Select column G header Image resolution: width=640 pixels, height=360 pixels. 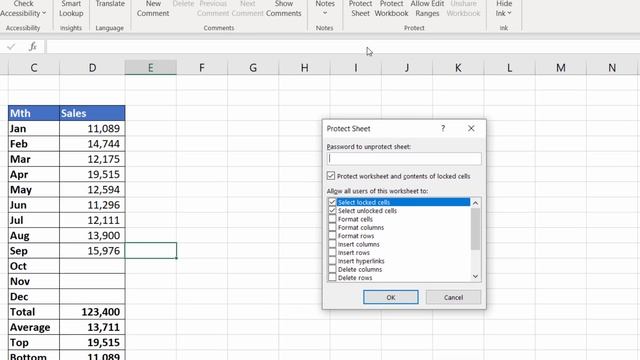pos(253,68)
